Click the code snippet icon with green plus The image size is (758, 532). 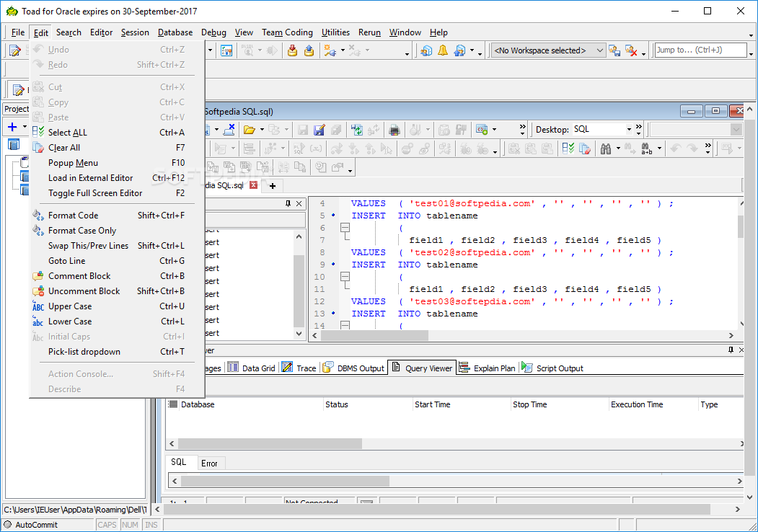(482, 130)
